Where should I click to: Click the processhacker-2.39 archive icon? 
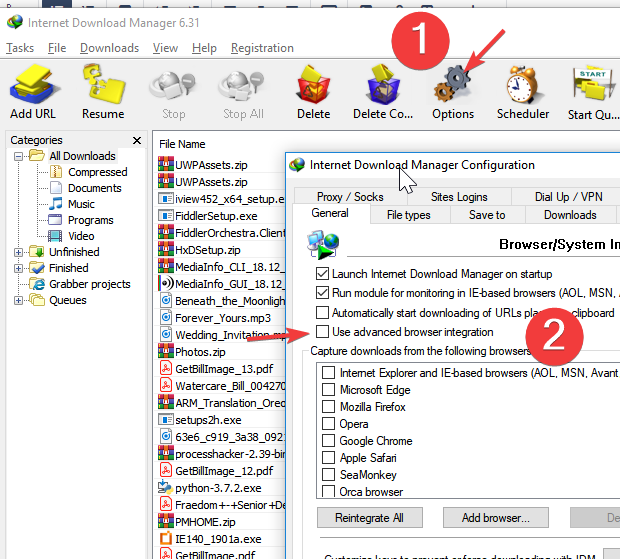pos(166,453)
